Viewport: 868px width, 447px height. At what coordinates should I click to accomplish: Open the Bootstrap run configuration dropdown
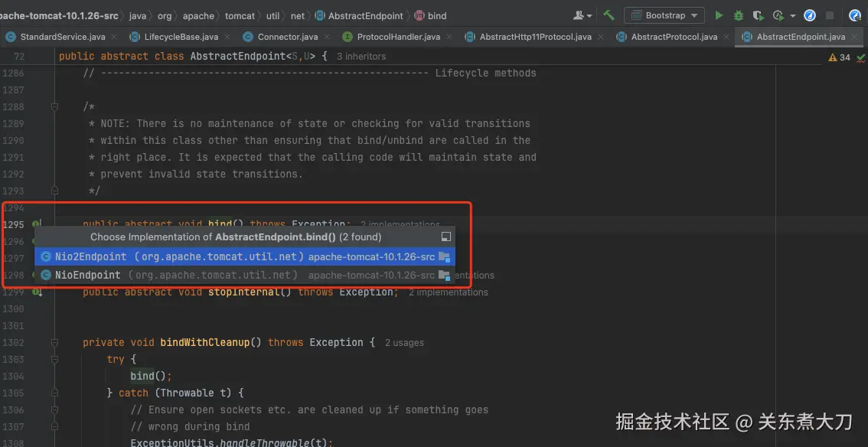(x=664, y=15)
